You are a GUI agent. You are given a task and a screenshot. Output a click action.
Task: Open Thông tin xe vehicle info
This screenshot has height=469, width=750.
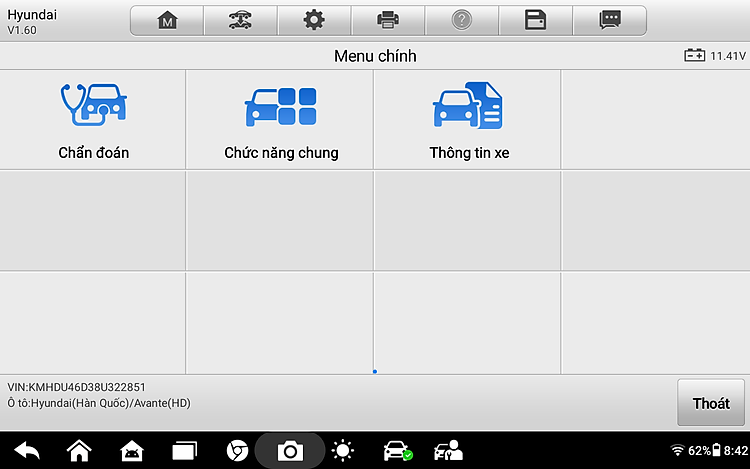click(468, 120)
